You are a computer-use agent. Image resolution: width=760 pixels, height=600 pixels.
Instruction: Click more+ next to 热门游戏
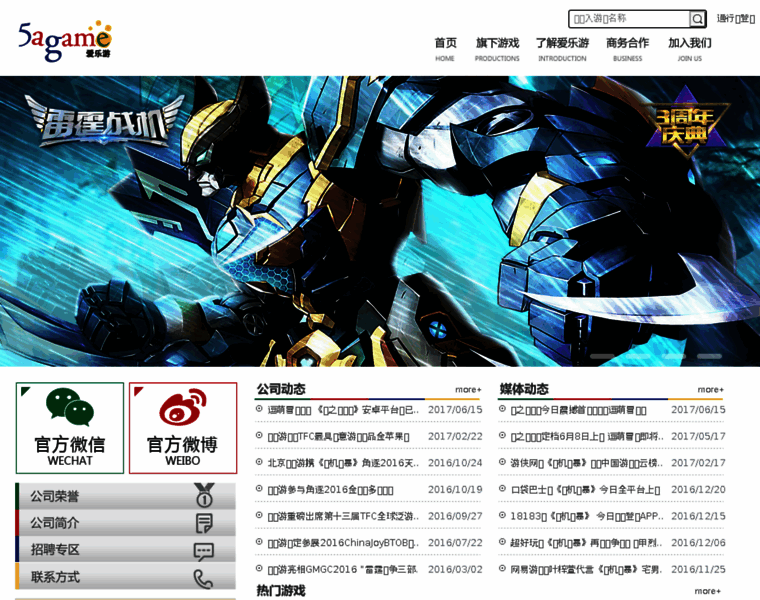coord(708,591)
